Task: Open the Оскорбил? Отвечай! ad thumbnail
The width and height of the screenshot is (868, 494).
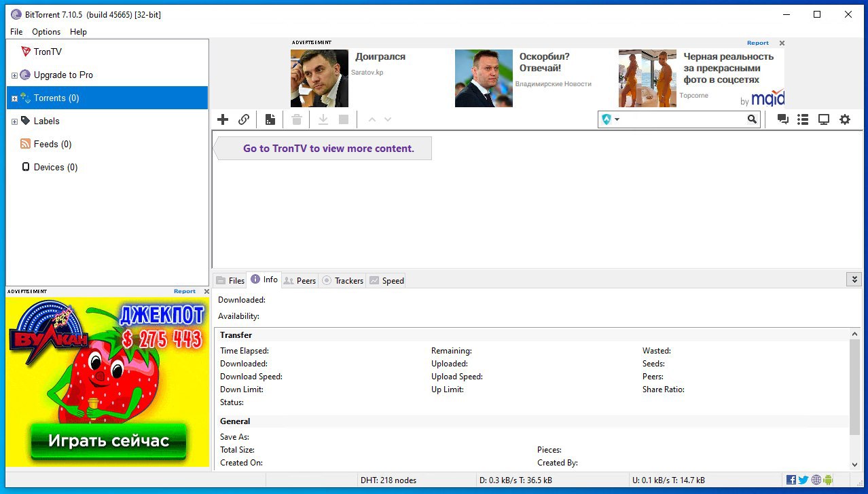Action: pyautogui.click(x=484, y=79)
